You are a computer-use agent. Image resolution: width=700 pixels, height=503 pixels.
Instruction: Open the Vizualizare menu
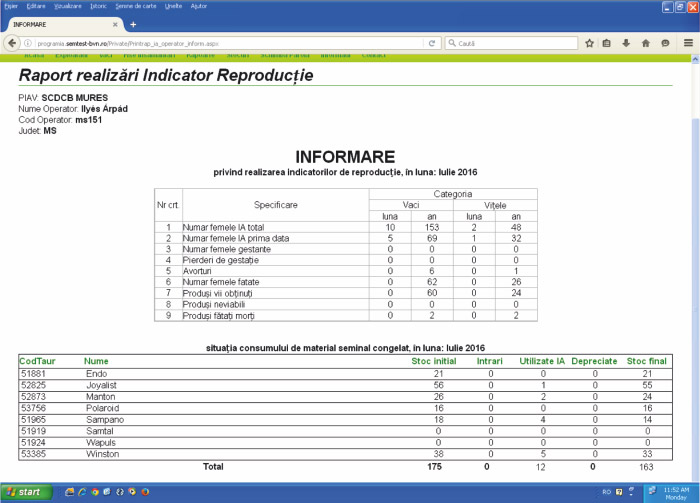click(x=68, y=6)
